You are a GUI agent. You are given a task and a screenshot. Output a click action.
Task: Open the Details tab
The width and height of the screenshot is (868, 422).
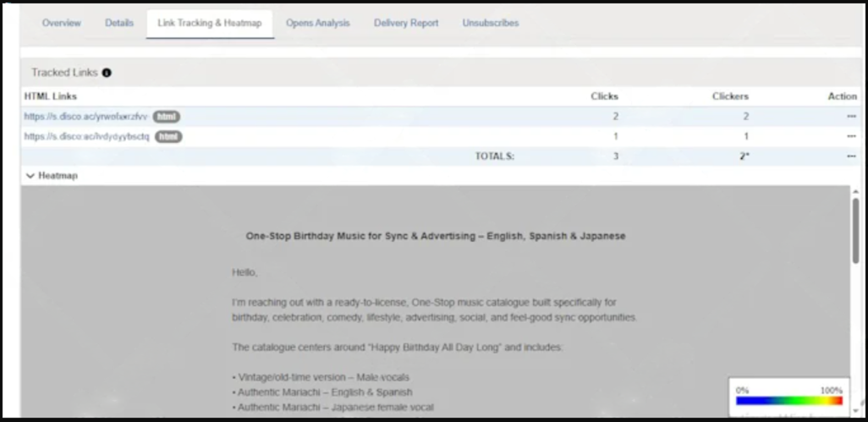(x=119, y=23)
